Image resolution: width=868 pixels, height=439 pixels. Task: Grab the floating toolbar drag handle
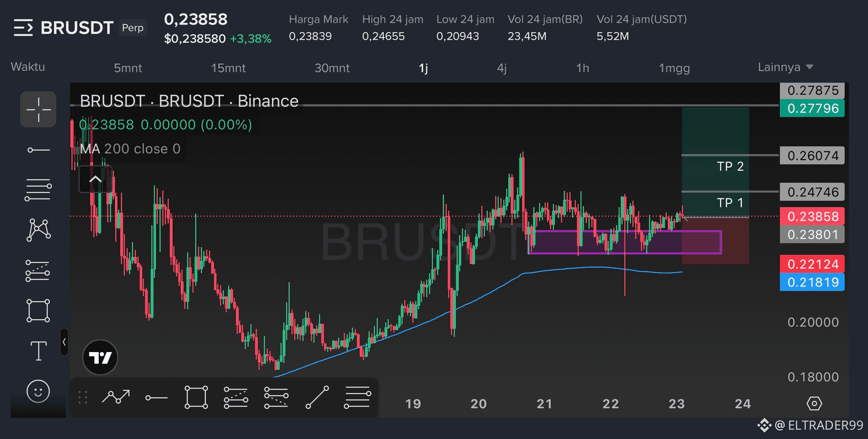tap(83, 397)
